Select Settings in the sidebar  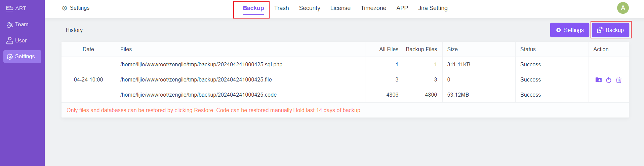pyautogui.click(x=22, y=57)
